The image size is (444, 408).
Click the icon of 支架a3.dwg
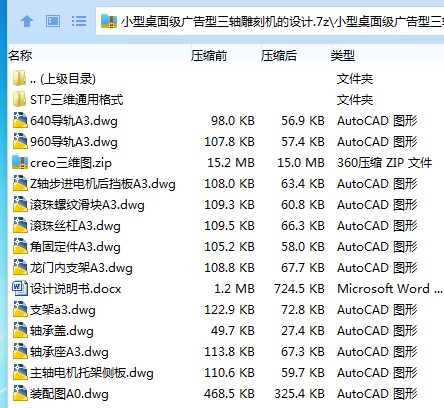point(20,309)
